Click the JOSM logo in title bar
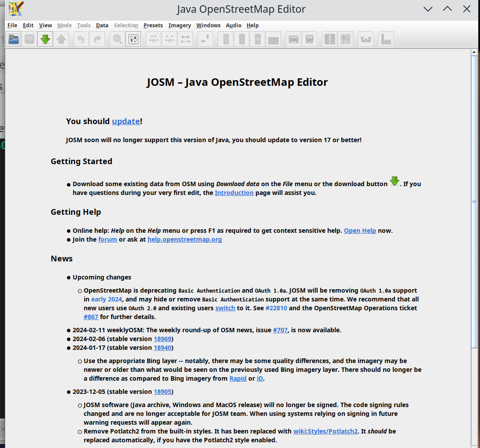The height and width of the screenshot is (448, 480). pyautogui.click(x=15, y=8)
